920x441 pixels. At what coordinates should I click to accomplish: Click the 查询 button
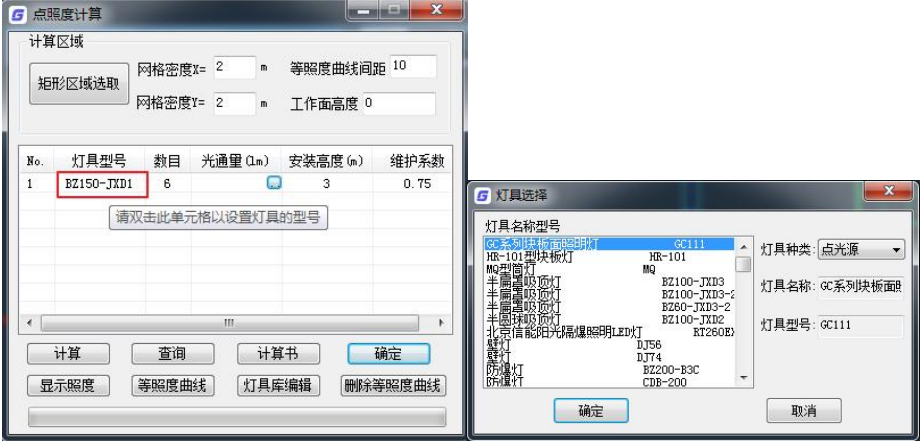coord(172,354)
